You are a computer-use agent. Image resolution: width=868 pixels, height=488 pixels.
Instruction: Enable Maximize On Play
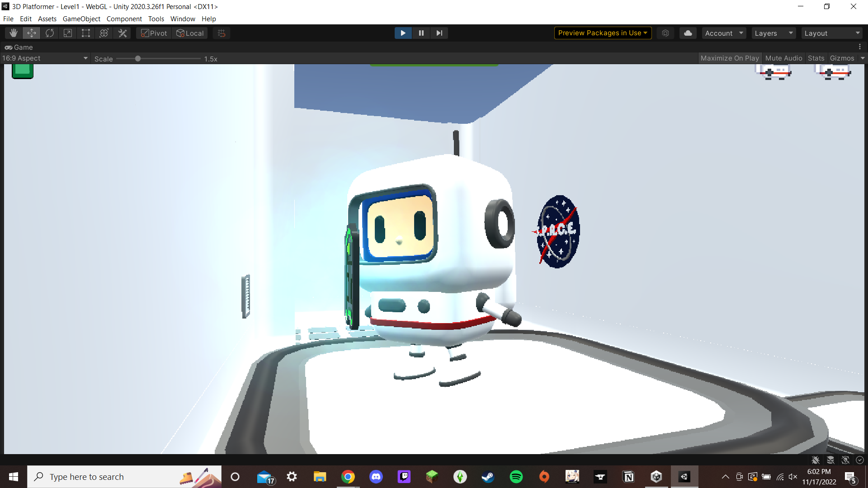coord(729,58)
